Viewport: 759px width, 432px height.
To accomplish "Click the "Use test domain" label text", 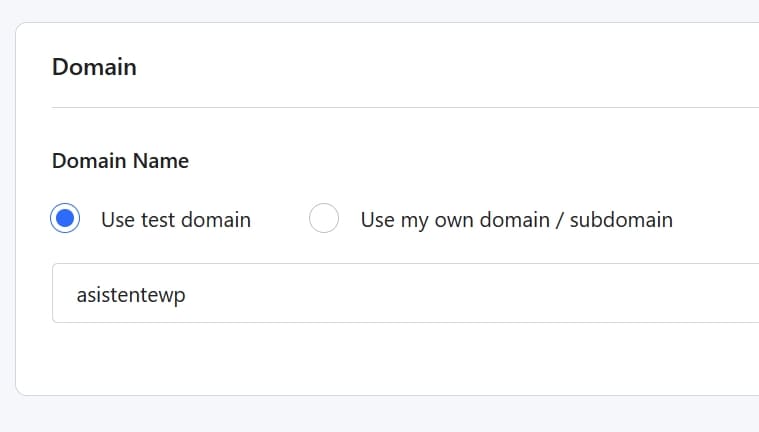I will (x=176, y=219).
